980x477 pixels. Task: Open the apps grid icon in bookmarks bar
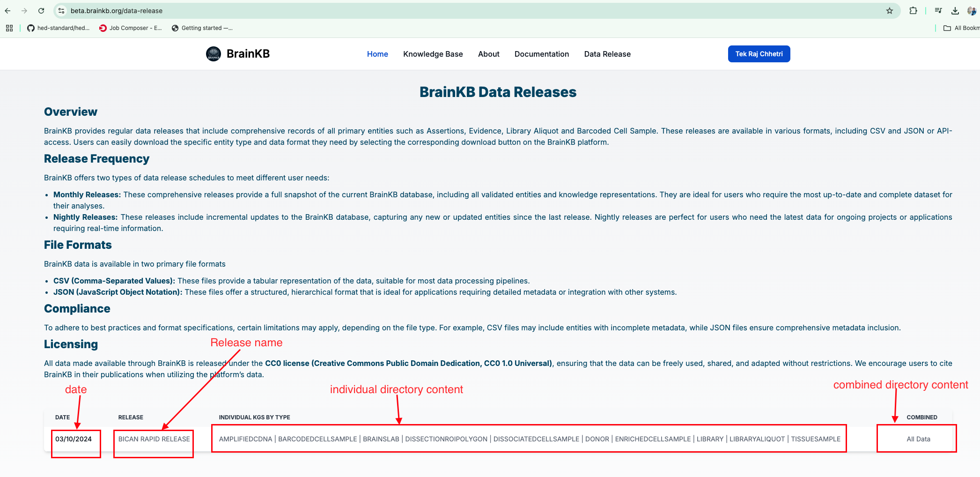click(9, 28)
